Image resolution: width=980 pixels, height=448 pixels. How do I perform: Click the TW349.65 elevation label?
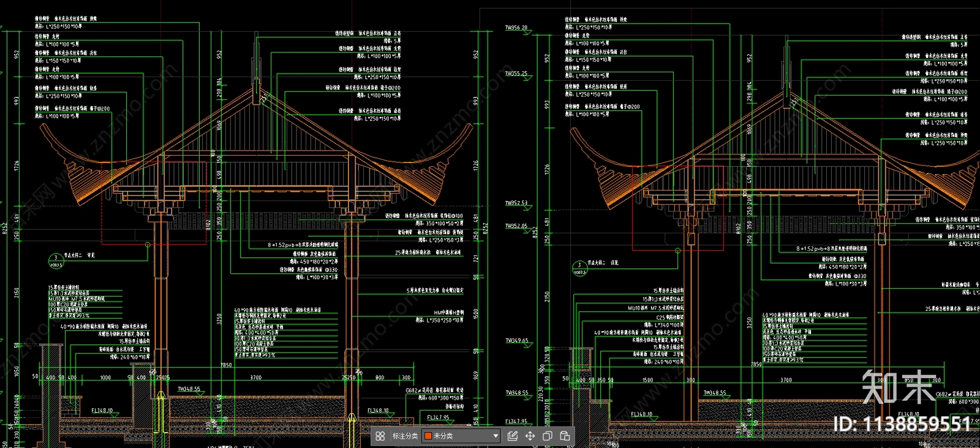click(x=516, y=340)
